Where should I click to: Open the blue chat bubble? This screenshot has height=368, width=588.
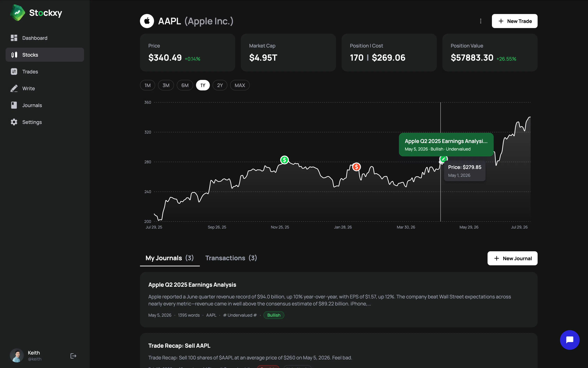[x=569, y=340]
